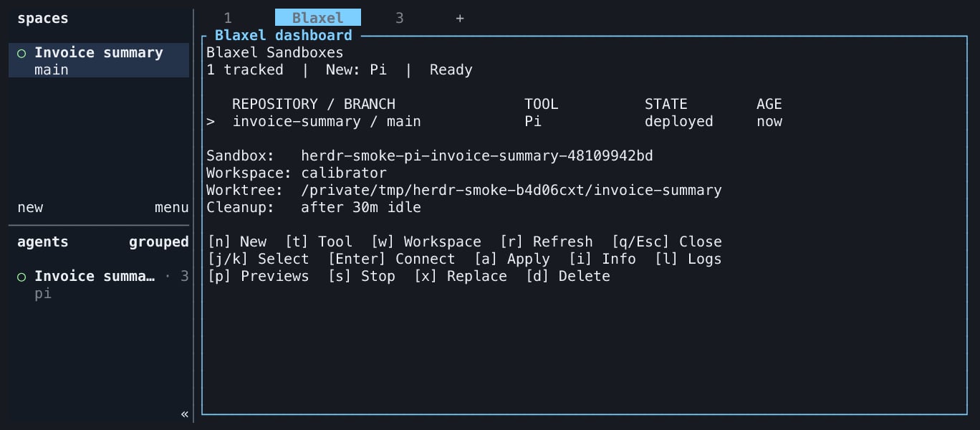Click the [d] Delete shortcut
980x430 pixels.
click(x=567, y=277)
